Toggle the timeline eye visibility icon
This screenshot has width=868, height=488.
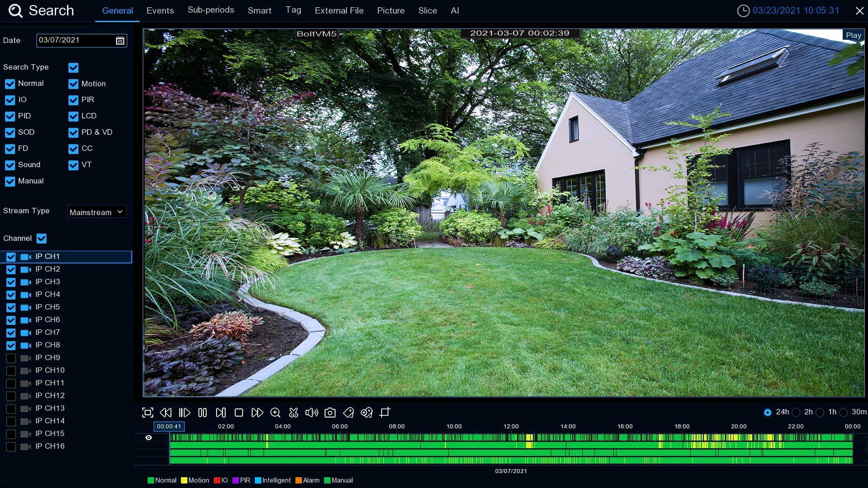tap(149, 437)
